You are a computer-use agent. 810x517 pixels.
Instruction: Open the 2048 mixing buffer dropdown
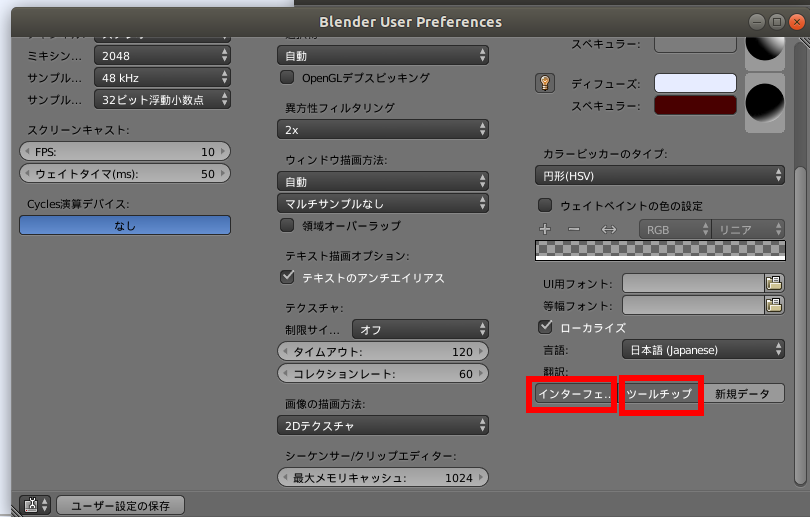point(162,55)
